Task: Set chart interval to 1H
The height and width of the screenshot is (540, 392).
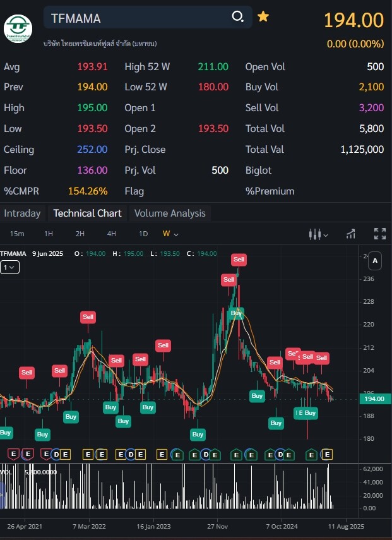Action: pos(49,234)
